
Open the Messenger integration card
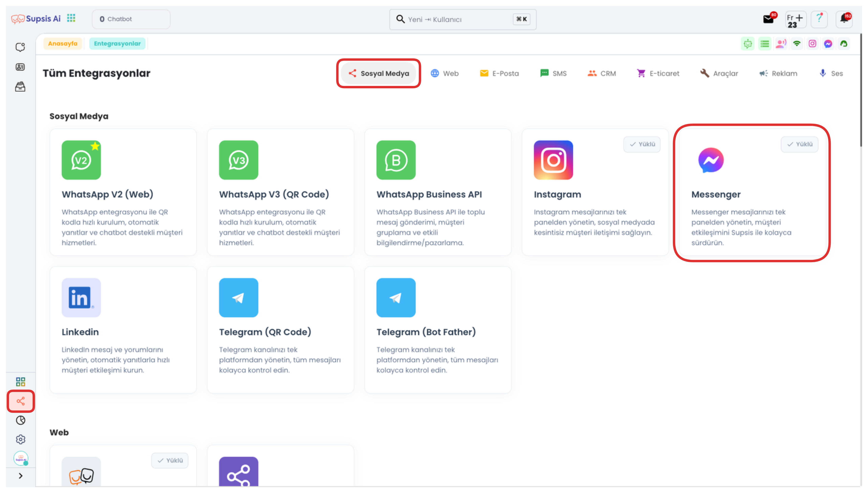pos(752,192)
